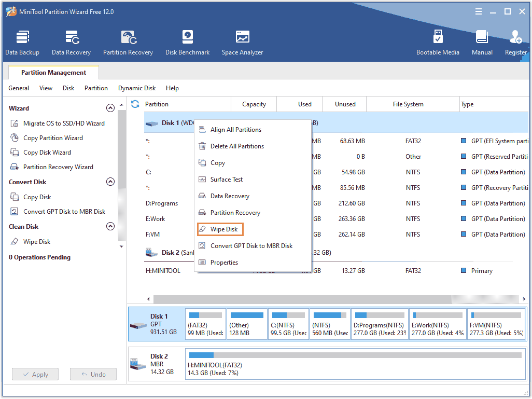
Task: Select Partition Recovery in the context menu
Action: (x=253, y=213)
